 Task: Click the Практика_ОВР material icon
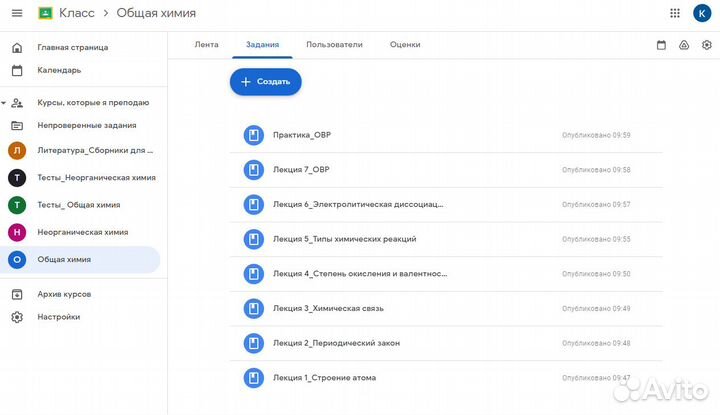coord(253,135)
